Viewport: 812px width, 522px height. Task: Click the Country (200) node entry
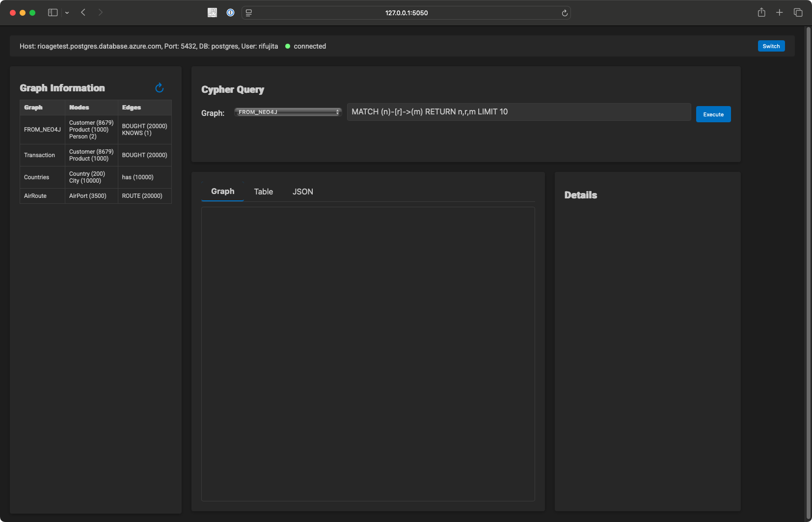click(87, 174)
